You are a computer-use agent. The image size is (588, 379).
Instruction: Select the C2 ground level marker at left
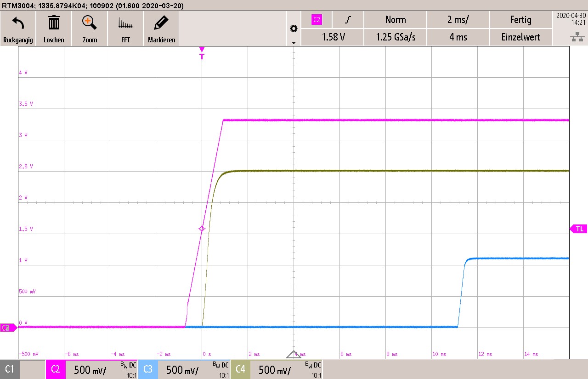[x=8, y=327]
